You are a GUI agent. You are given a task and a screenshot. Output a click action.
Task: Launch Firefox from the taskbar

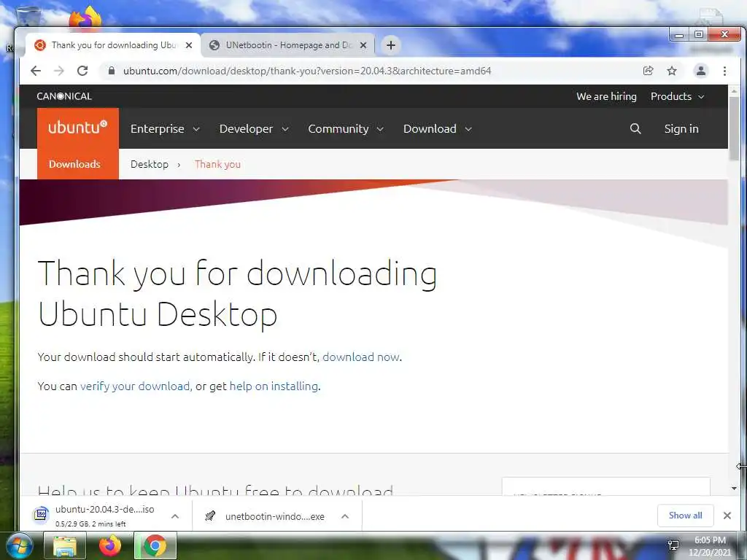[110, 545]
